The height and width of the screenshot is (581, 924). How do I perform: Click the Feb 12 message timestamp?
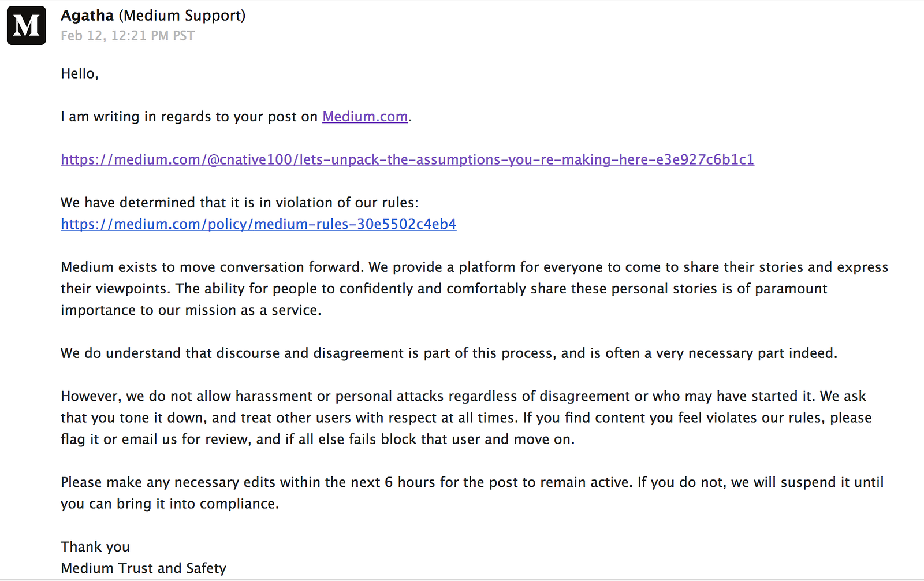[x=128, y=36]
